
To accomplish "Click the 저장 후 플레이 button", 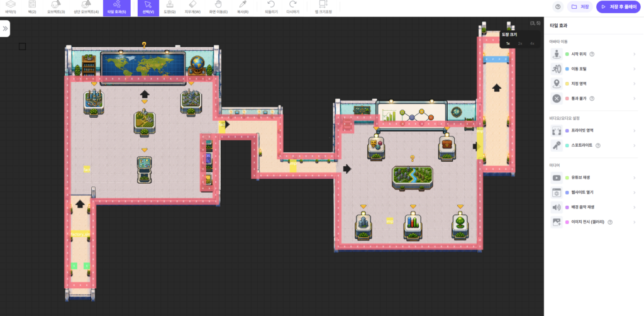I will [x=619, y=6].
